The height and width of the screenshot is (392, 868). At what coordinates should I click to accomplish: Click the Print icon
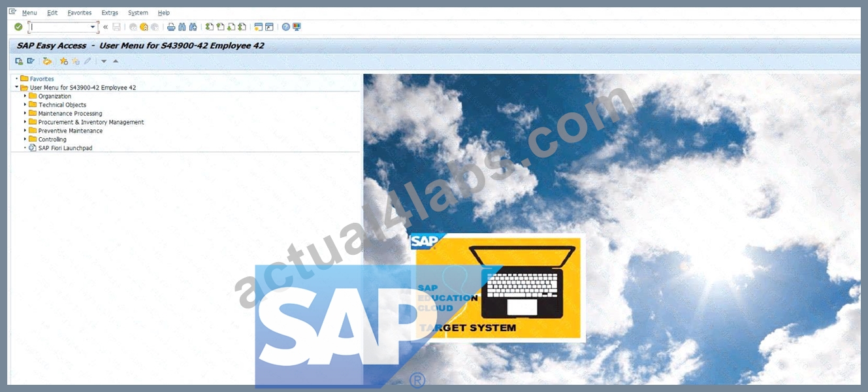point(171,27)
